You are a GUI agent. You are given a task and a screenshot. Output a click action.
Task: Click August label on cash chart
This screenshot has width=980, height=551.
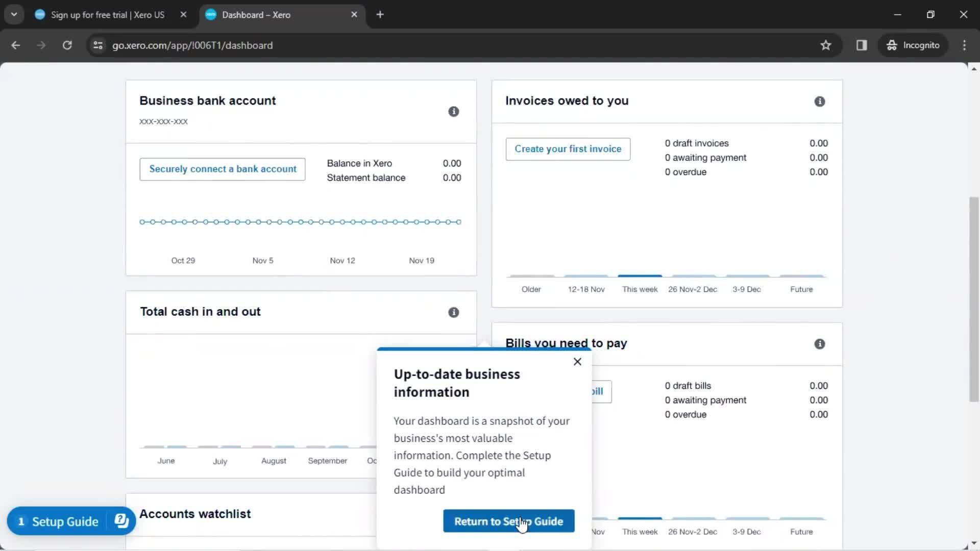[x=274, y=461]
